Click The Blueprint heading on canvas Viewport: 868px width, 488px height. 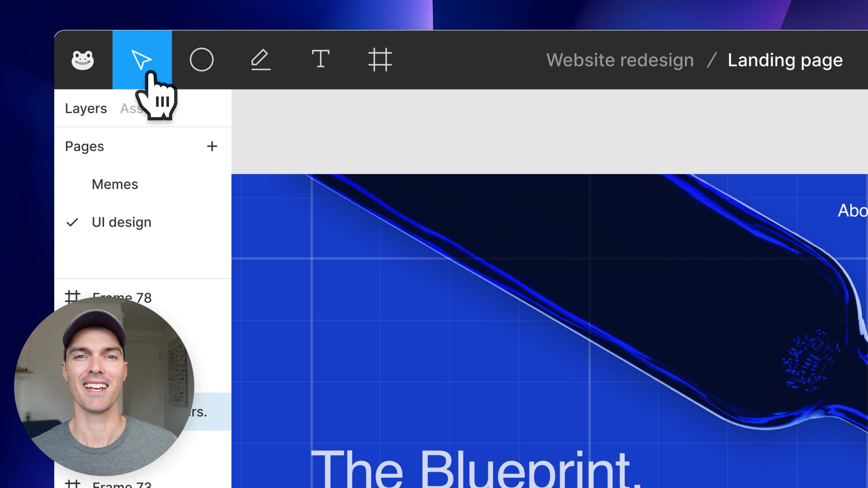click(475, 470)
